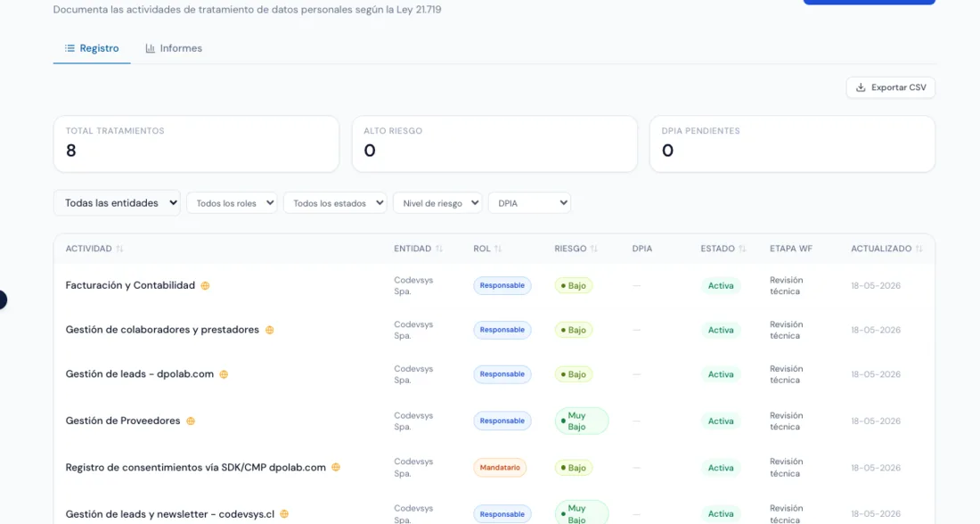Click the dark circular handle at left edge
980x524 pixels.
point(3,300)
